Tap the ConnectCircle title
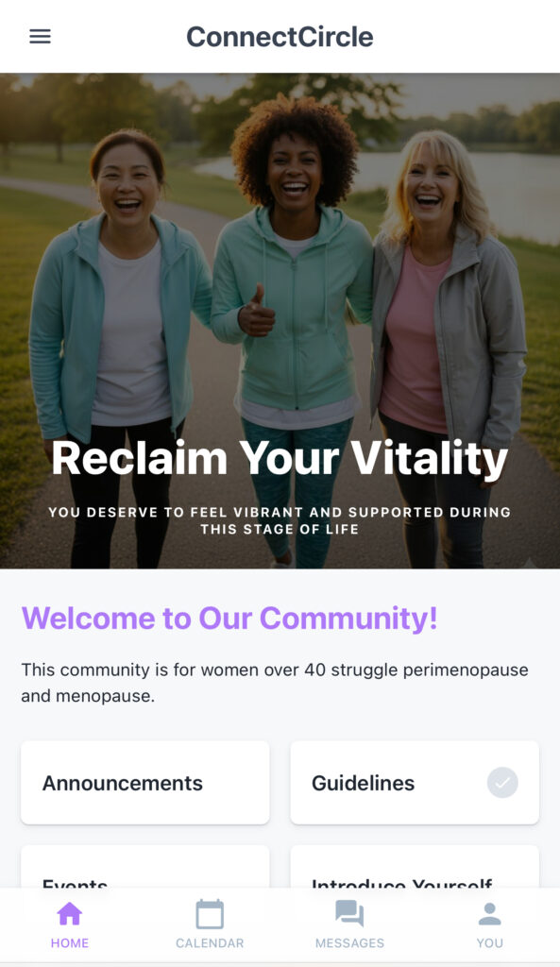The height and width of the screenshot is (967, 560). 280,37
